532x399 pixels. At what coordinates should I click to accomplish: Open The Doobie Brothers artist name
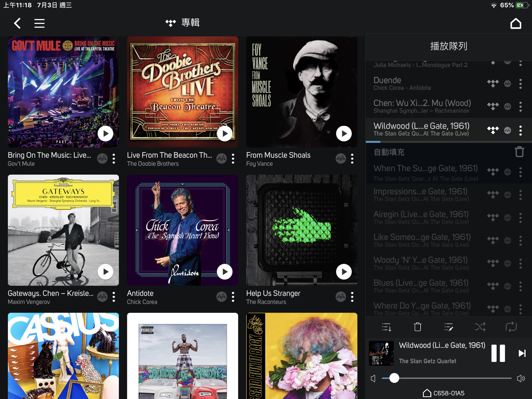(153, 164)
